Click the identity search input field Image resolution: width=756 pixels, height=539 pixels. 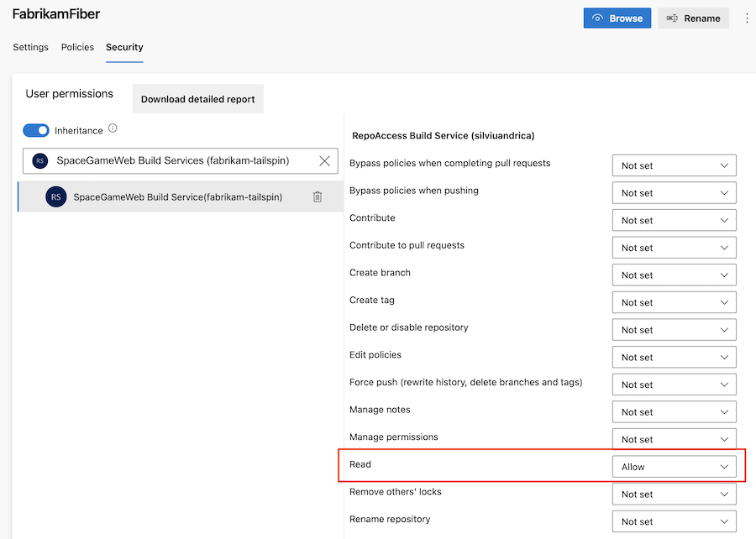point(181,161)
